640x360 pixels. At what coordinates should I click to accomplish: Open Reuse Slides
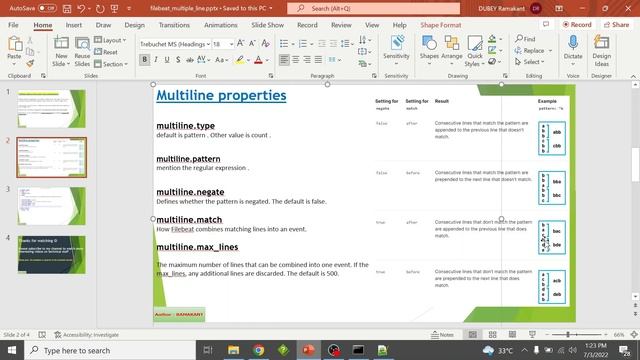tap(82, 52)
